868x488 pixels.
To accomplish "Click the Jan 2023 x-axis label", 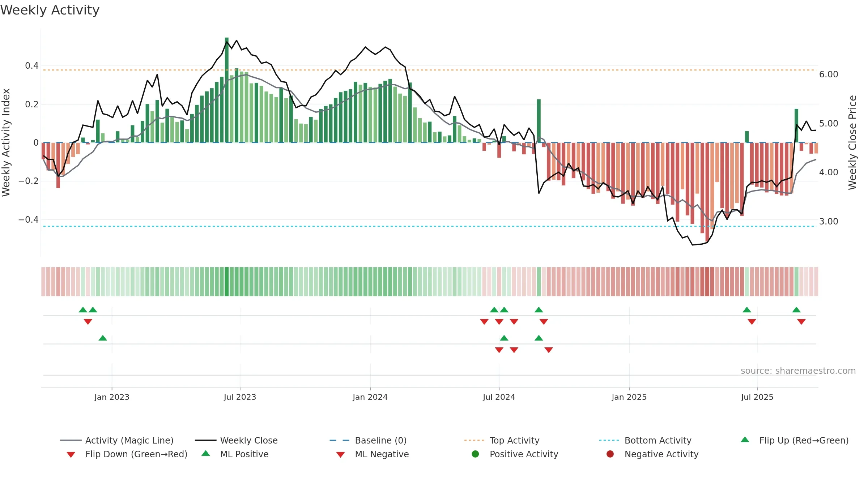I will tap(112, 397).
